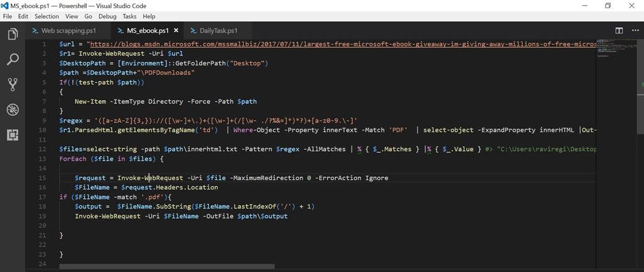Image resolution: width=644 pixels, height=272 pixels.
Task: Open the Selection menu
Action: (47, 16)
